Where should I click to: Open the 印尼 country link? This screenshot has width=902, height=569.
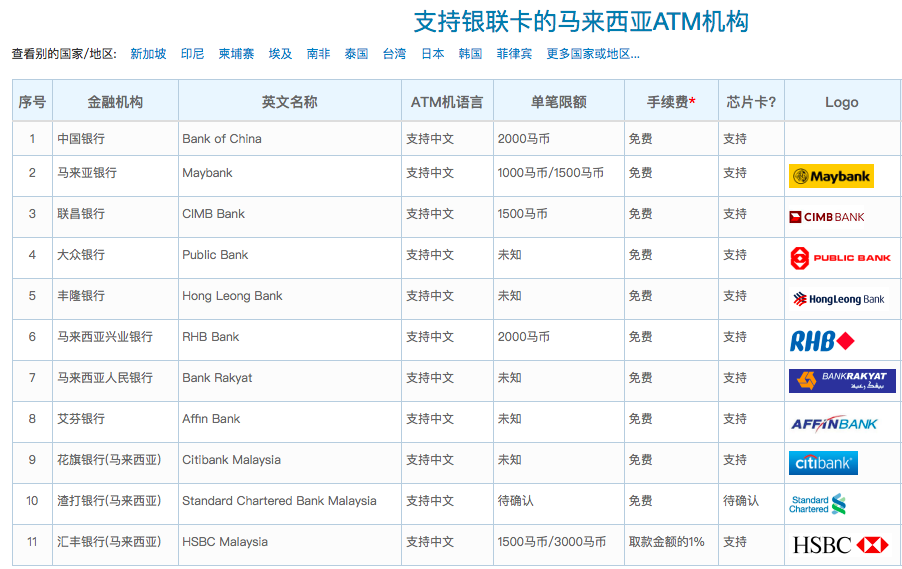[x=192, y=54]
